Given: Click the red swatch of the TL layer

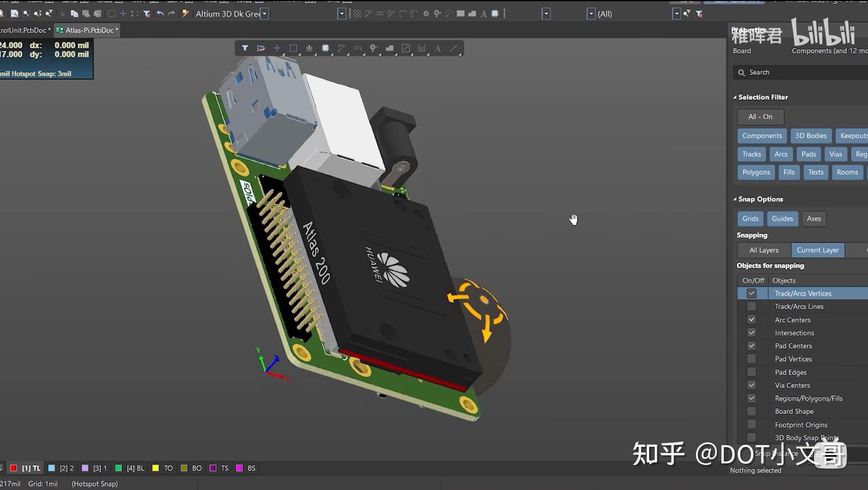Looking at the screenshot, I should point(13,468).
